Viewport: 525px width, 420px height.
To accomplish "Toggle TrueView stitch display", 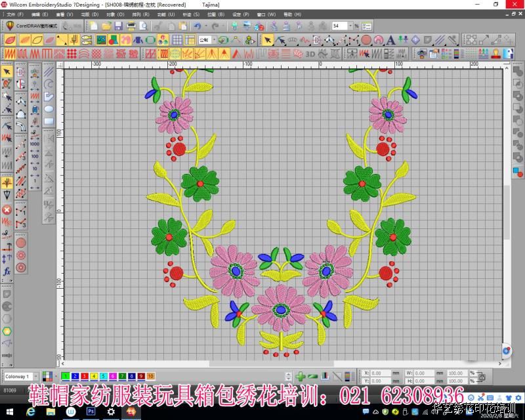I will 10,40.
